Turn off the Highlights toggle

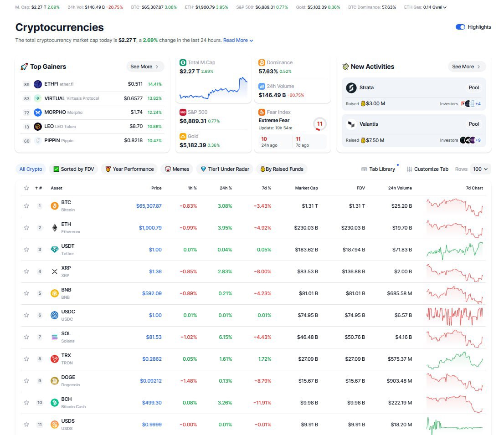460,27
